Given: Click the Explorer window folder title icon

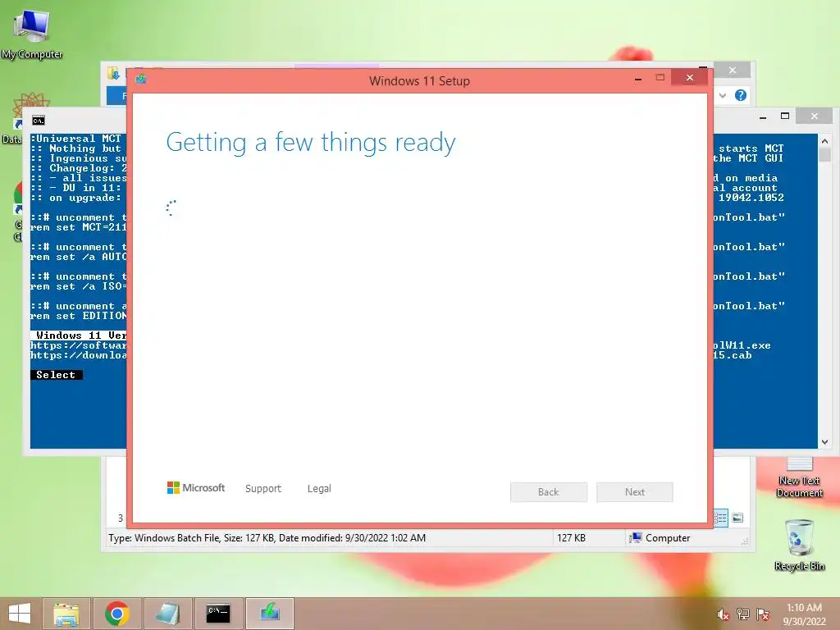Looking at the screenshot, I should point(113,73).
